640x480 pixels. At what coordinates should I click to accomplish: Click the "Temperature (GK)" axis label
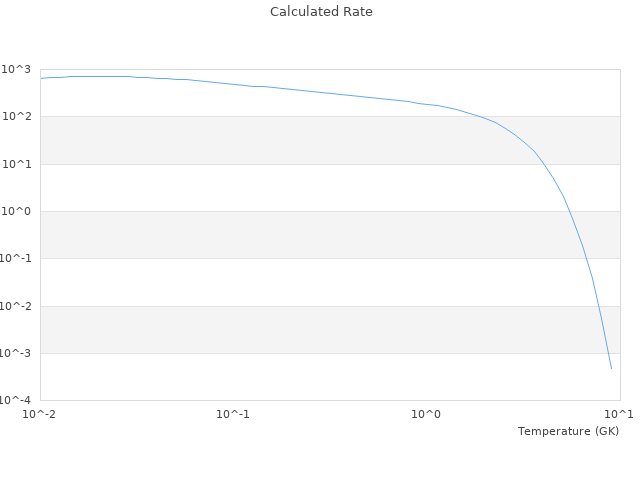(568, 431)
